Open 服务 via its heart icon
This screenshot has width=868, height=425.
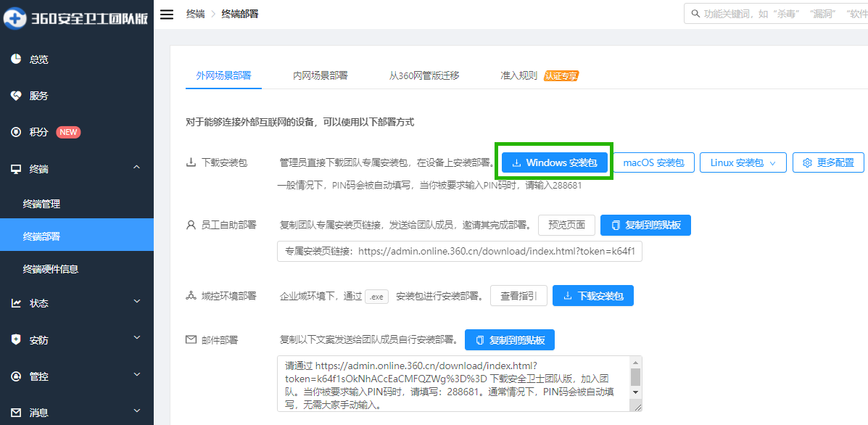point(16,96)
